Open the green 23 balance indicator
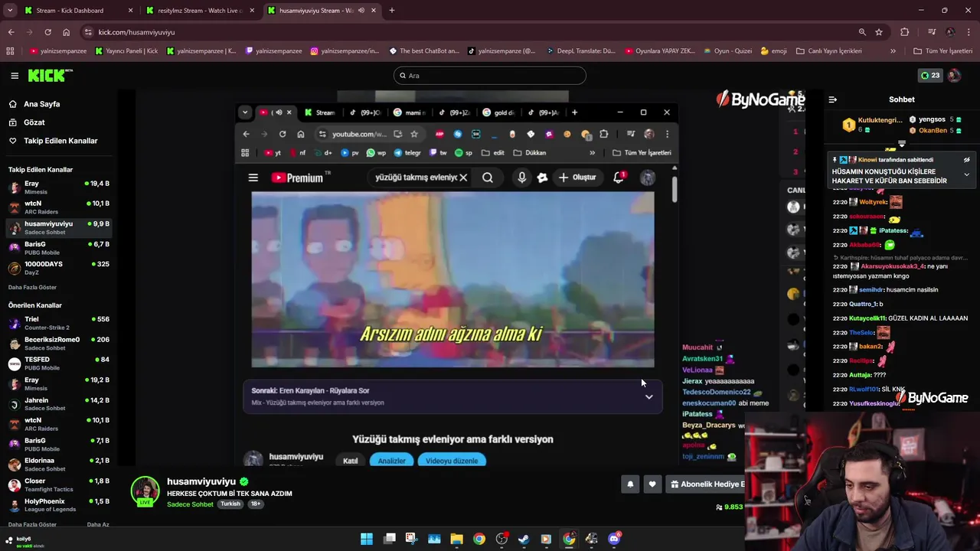980x551 pixels. point(930,75)
